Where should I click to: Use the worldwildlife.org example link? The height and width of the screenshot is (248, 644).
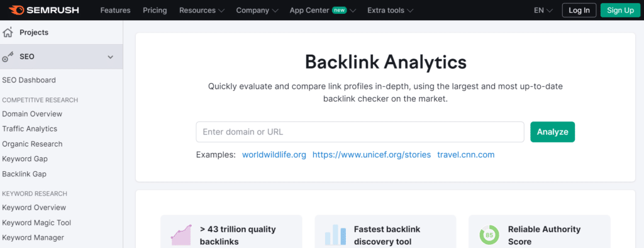point(274,155)
